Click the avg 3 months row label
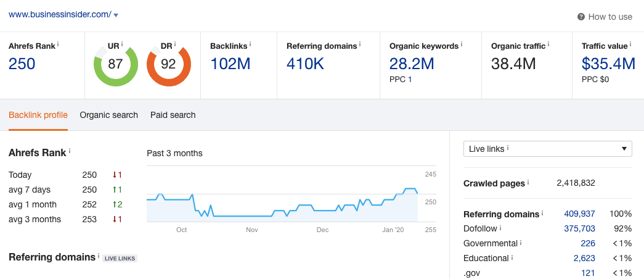 click(35, 219)
